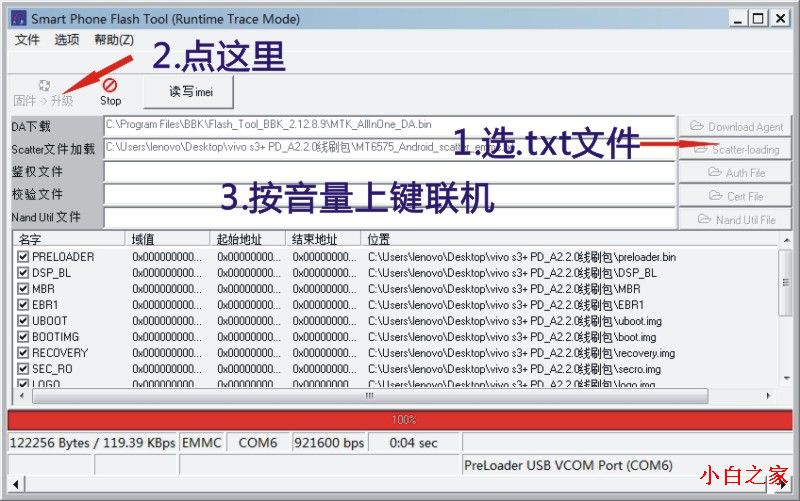Open the Smart Phone Flash Tool title icon
The height and width of the screenshot is (501, 800).
coord(18,18)
